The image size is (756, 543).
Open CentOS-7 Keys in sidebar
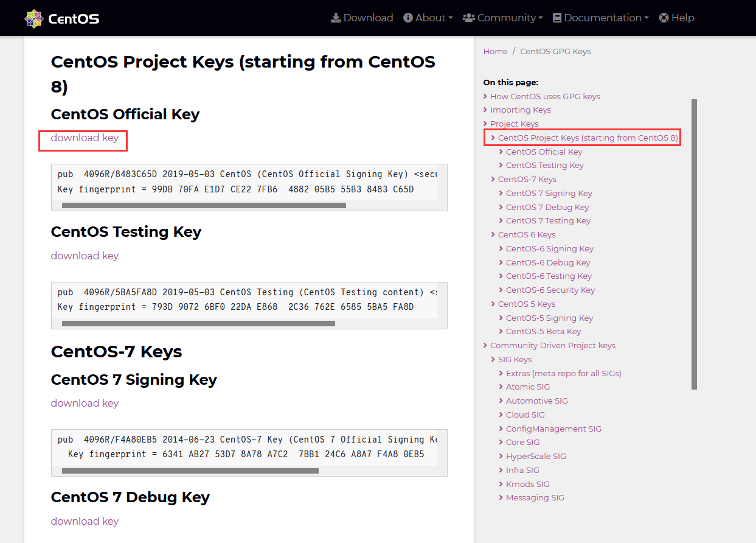click(527, 179)
